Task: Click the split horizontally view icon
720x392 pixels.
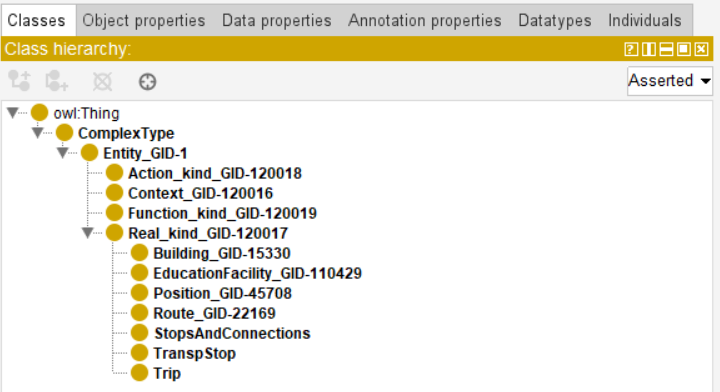Action: (x=666, y=49)
